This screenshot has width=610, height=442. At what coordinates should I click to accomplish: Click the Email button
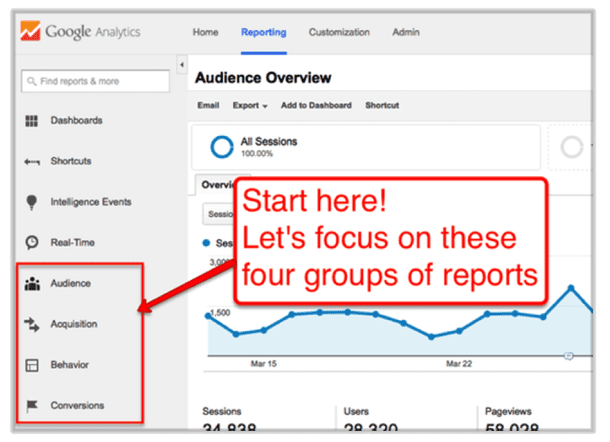(208, 105)
